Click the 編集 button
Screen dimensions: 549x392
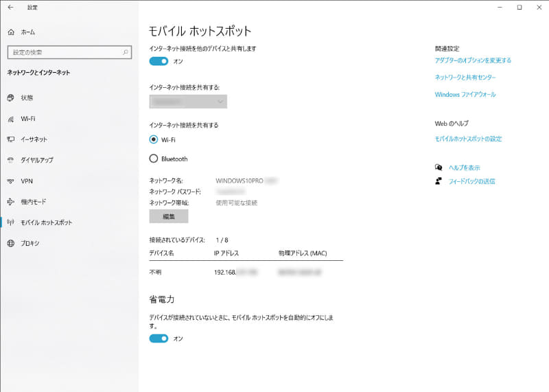point(169,216)
